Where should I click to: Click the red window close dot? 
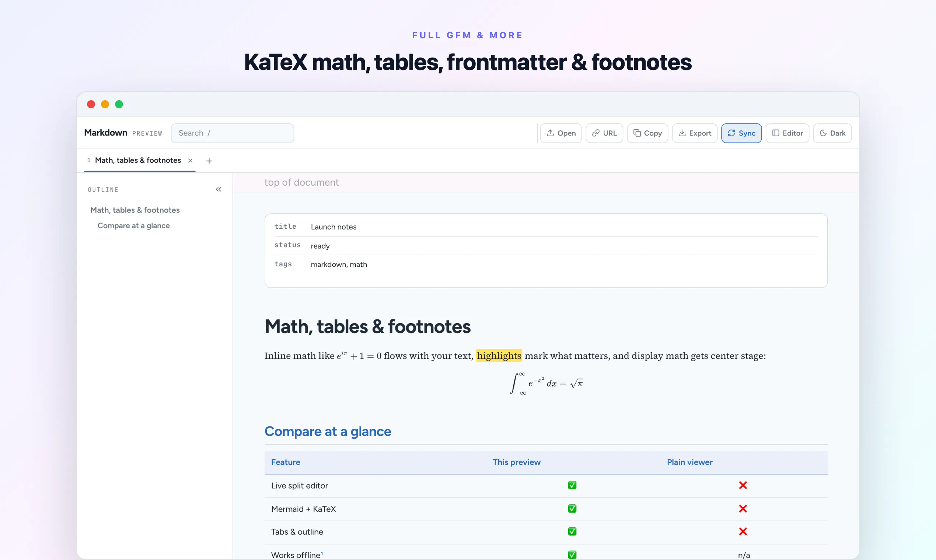pos(91,105)
